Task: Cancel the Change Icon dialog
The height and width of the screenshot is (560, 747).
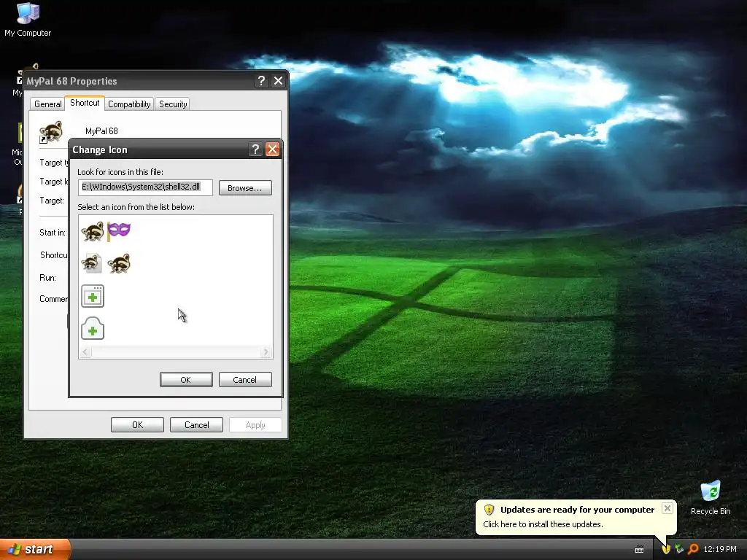Action: tap(245, 379)
